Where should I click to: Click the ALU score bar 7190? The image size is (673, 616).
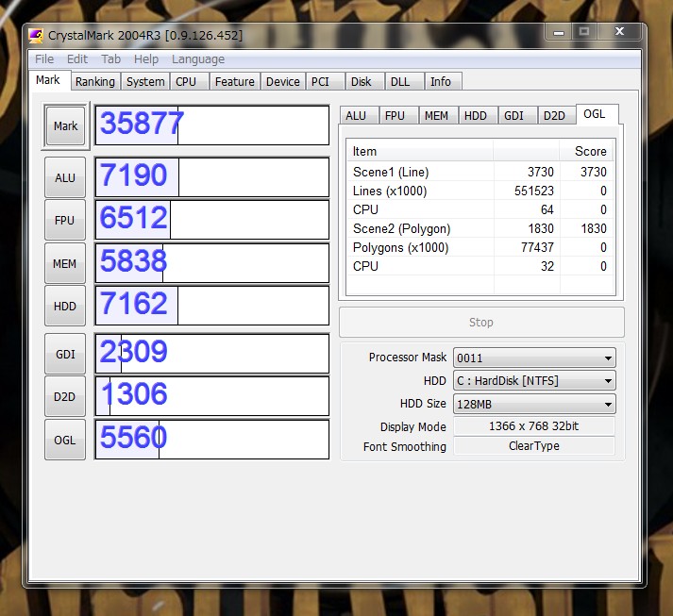point(212,177)
